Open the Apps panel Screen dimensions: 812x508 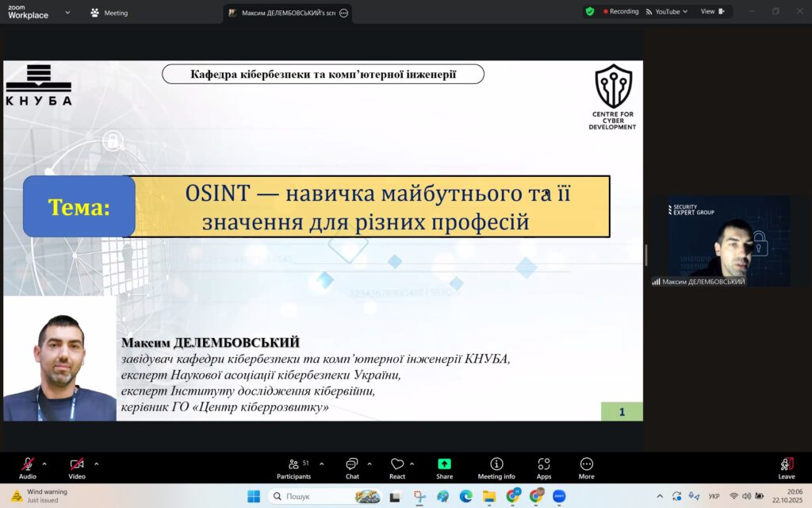tap(544, 467)
